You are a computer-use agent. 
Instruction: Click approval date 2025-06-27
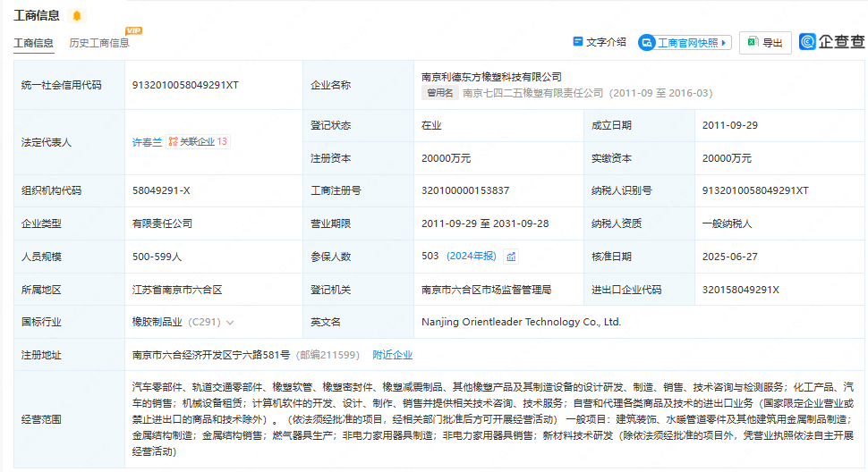(x=729, y=257)
